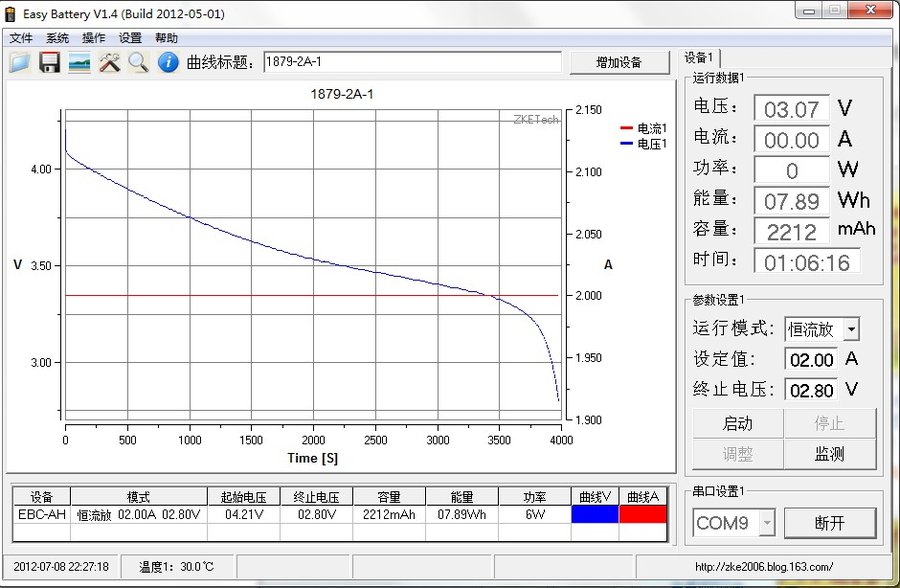Screen dimensions: 900x588
Task: Click the 终止电压 column header in table
Action: click(x=316, y=497)
